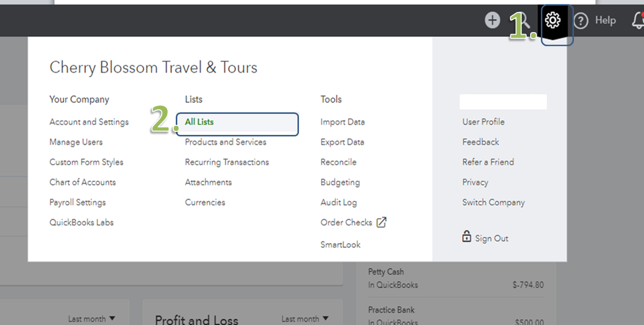Viewport: 644px width, 325px height.
Task: Click the Help question mark icon
Action: click(x=581, y=21)
